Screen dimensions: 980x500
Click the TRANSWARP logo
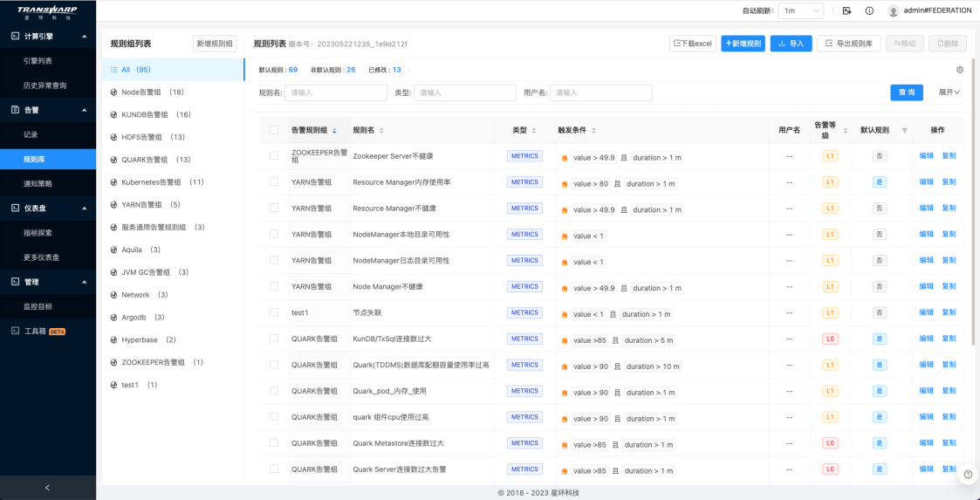[x=47, y=12]
